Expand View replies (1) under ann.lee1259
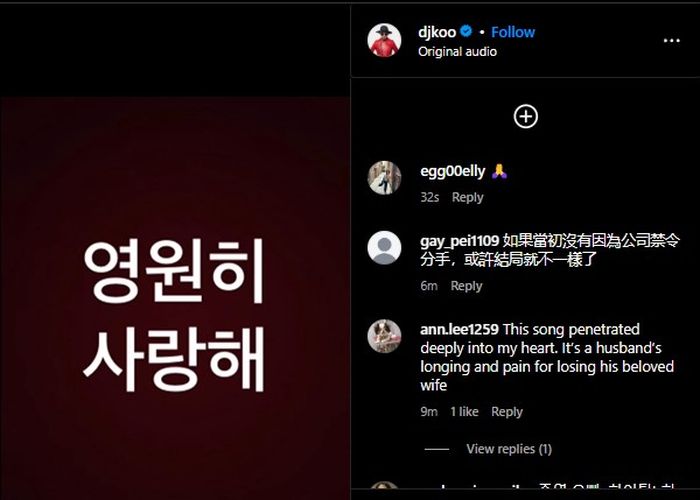The height and width of the screenshot is (500, 700). click(509, 449)
